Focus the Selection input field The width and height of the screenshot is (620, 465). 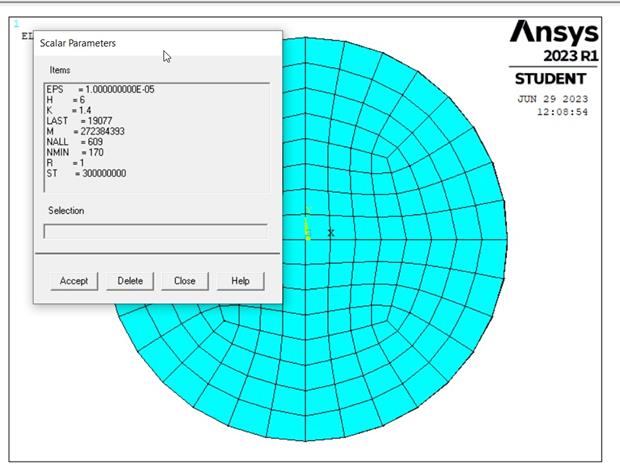(155, 231)
